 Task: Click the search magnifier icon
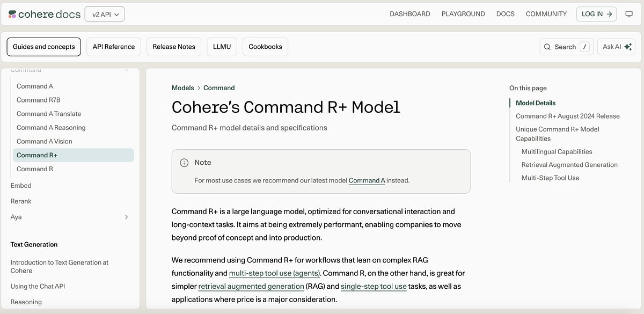point(547,47)
